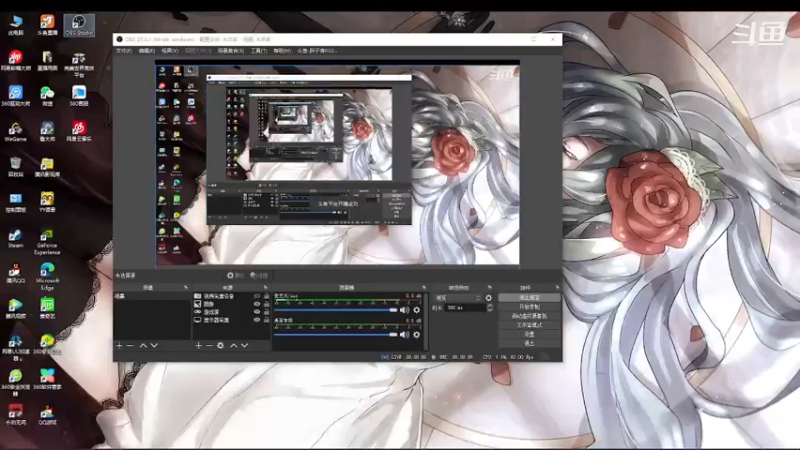Open OBS Studio desktop shortcut

(79, 25)
